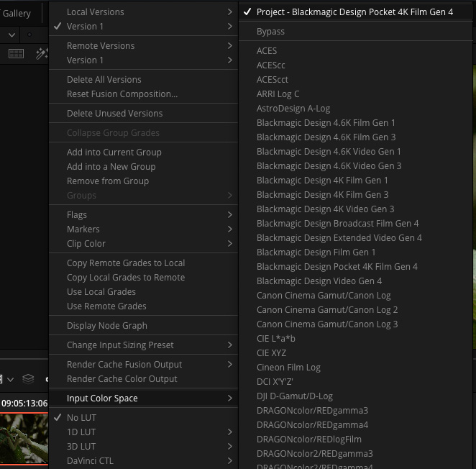Select Blackmagic Design 4.6K Film Gen 1

pyautogui.click(x=355, y=123)
